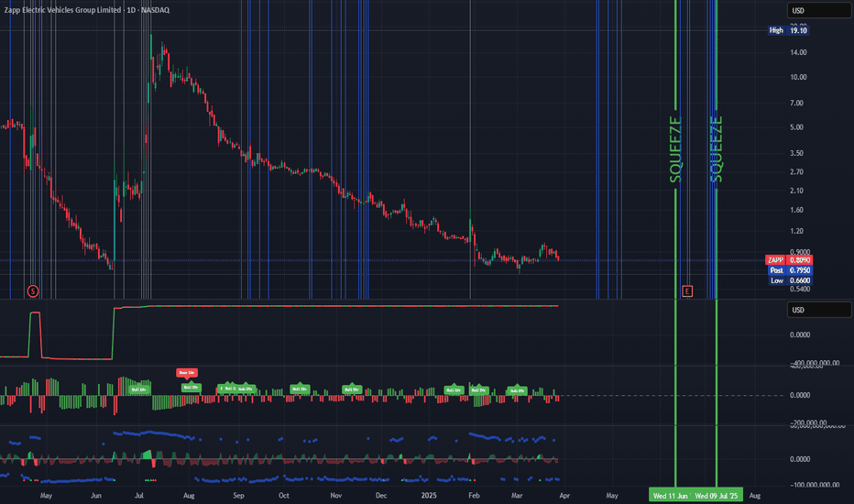
Task: Click the second SQUEEZE vertical line text
Action: click(717, 150)
